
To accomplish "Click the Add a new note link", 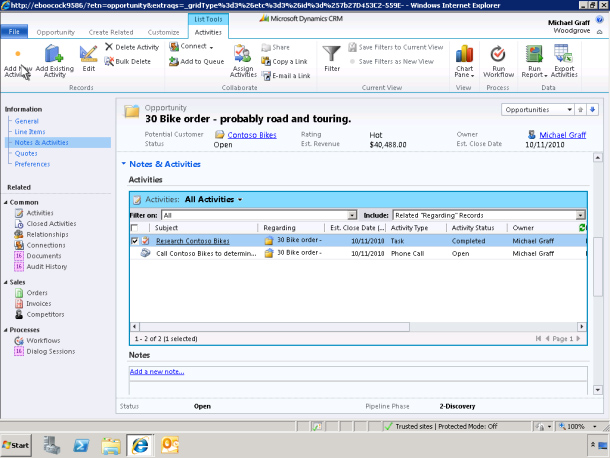I will point(157,372).
